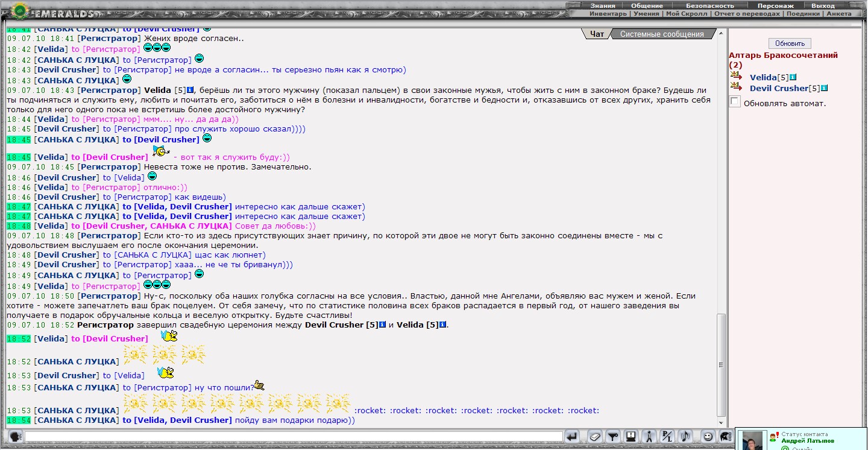Click the contact status person icon in popup
The image size is (868, 450).
click(774, 436)
